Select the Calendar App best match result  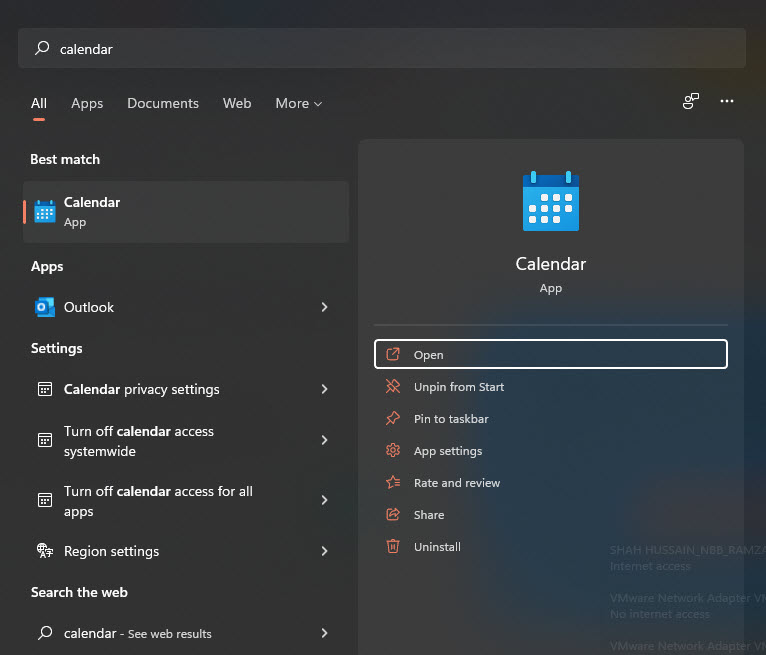point(186,212)
